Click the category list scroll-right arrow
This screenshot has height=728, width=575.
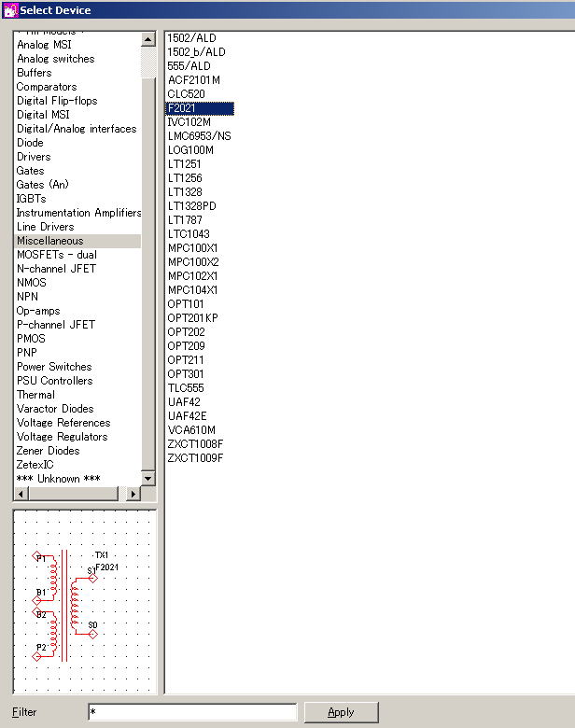point(133,494)
